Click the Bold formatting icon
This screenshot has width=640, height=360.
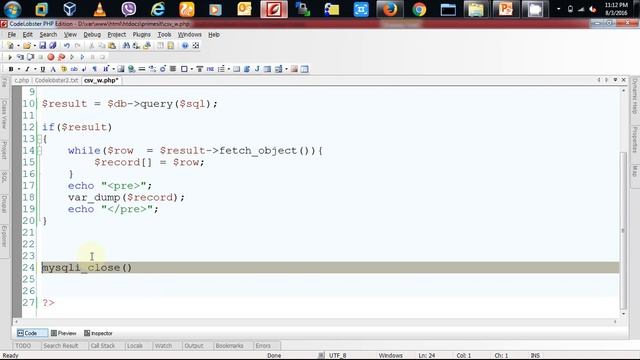(x=11, y=69)
